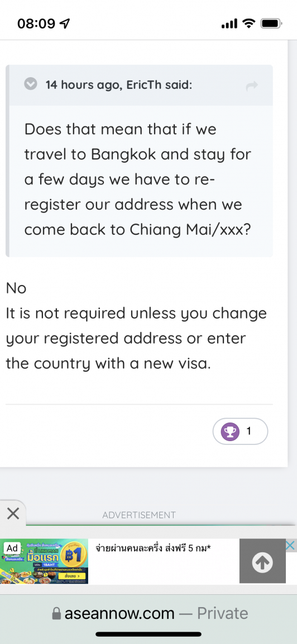Screen dimensions: 297x644
Task: Tap the quoted text about Bangkok travel
Action: (138, 179)
